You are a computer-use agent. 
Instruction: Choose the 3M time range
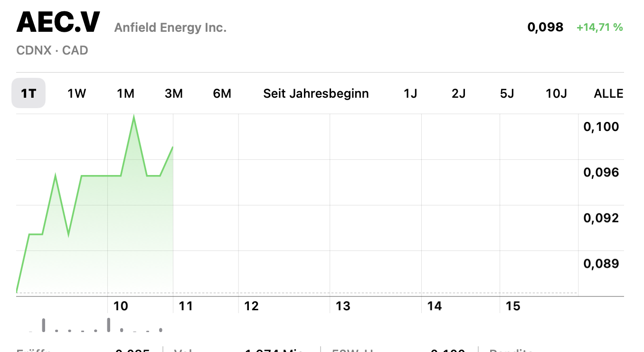tap(174, 93)
